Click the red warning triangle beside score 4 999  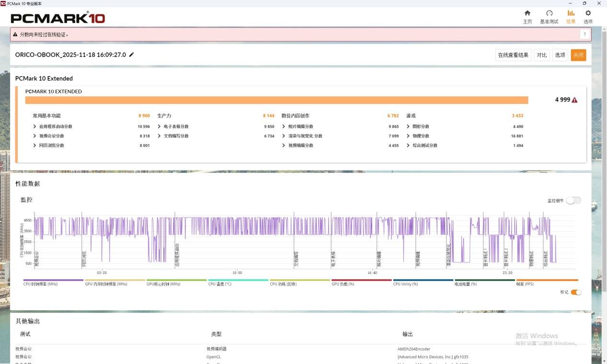point(574,100)
